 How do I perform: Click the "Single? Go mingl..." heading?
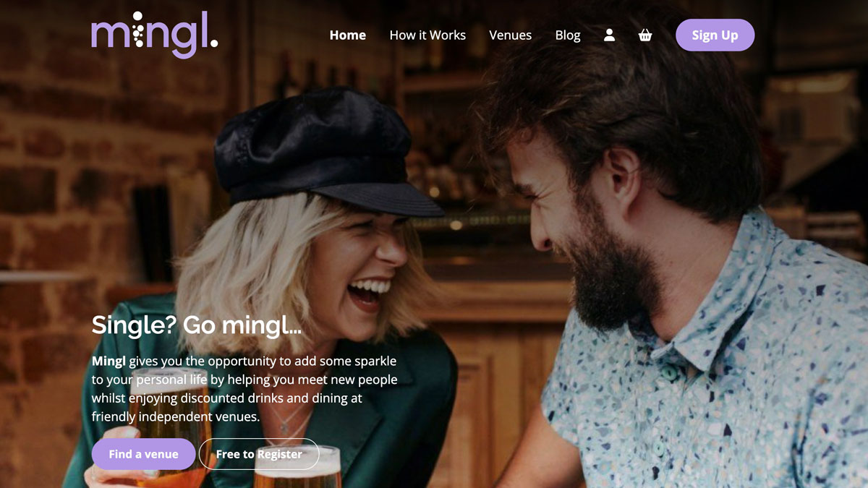(x=196, y=325)
